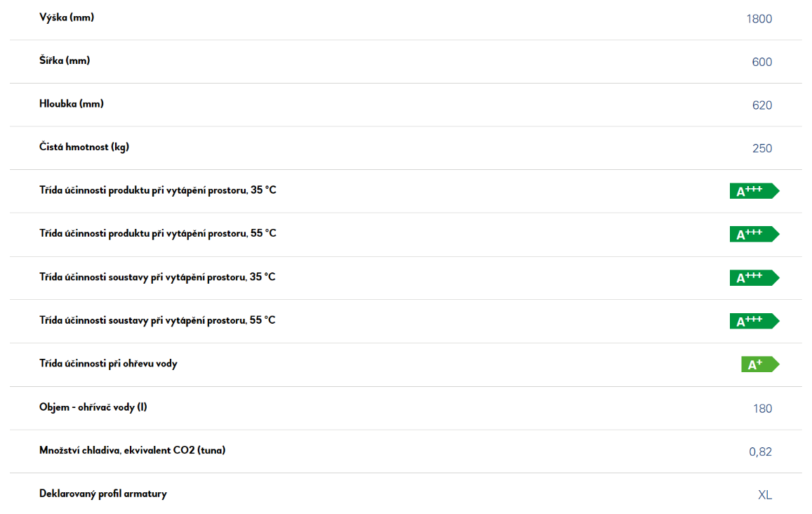
Task: Select the Množství chladiva, ekvivalent CO2 label
Action: [133, 450]
